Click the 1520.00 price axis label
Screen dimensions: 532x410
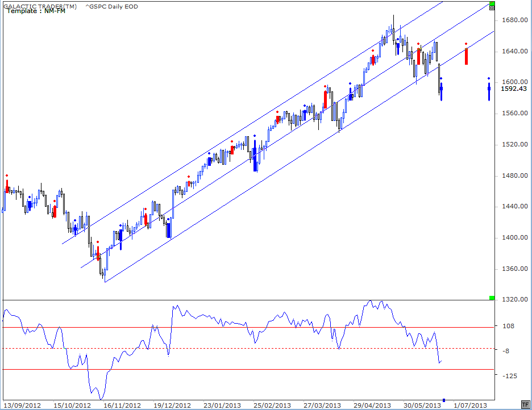point(515,144)
